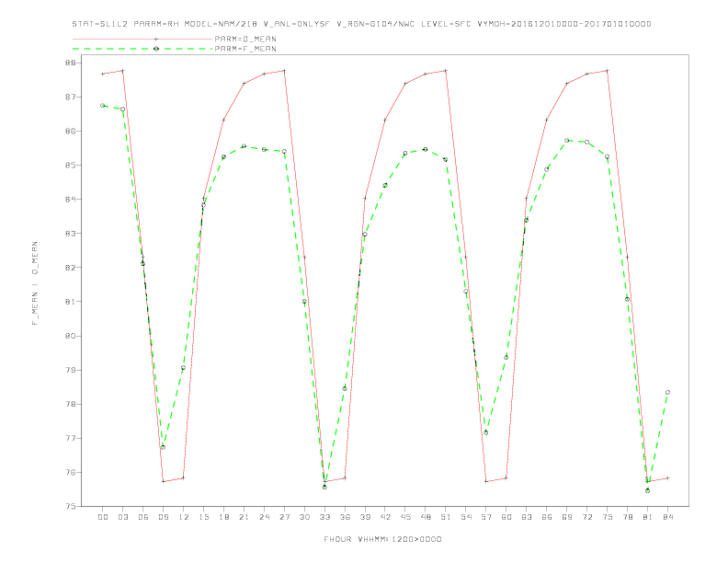Click the chart title starting with STAT=SL1L2
Viewport: 728px width, 563px height.
point(361,24)
